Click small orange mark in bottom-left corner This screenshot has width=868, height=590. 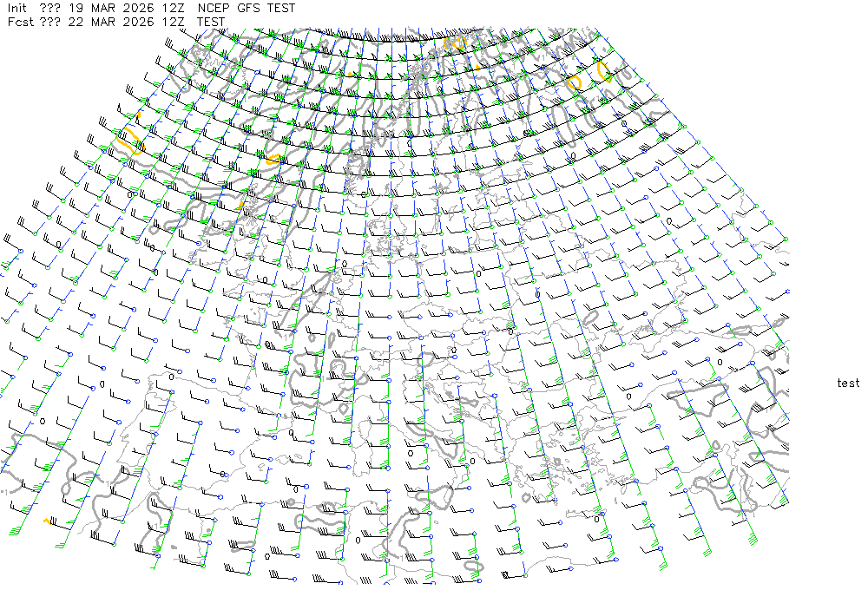point(47,521)
